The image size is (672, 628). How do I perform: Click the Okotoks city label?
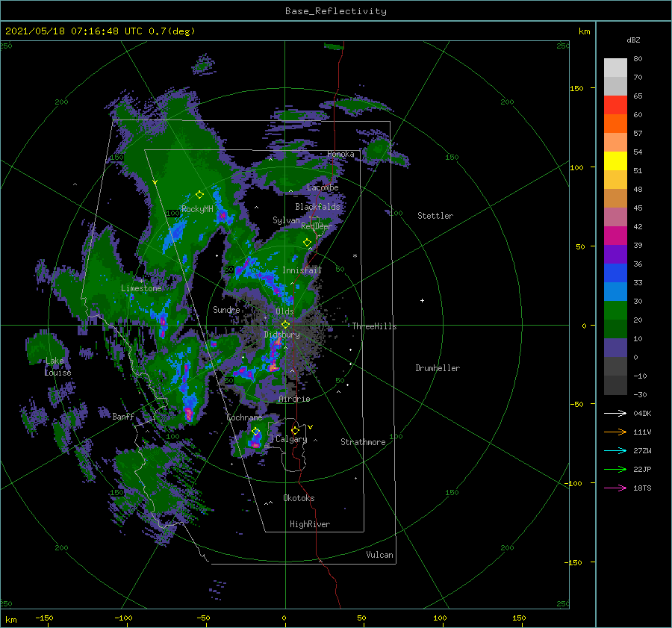pyautogui.click(x=299, y=498)
